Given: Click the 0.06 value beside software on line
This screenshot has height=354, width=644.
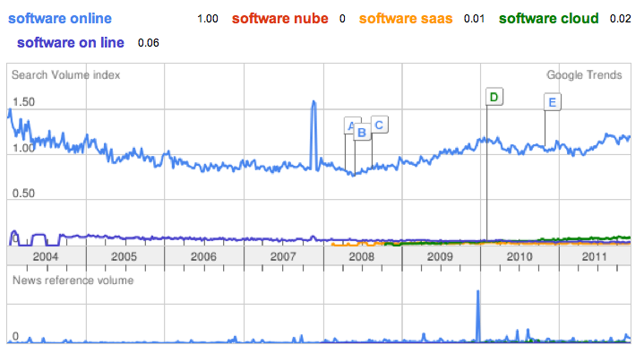Looking at the screenshot, I should click(149, 43).
